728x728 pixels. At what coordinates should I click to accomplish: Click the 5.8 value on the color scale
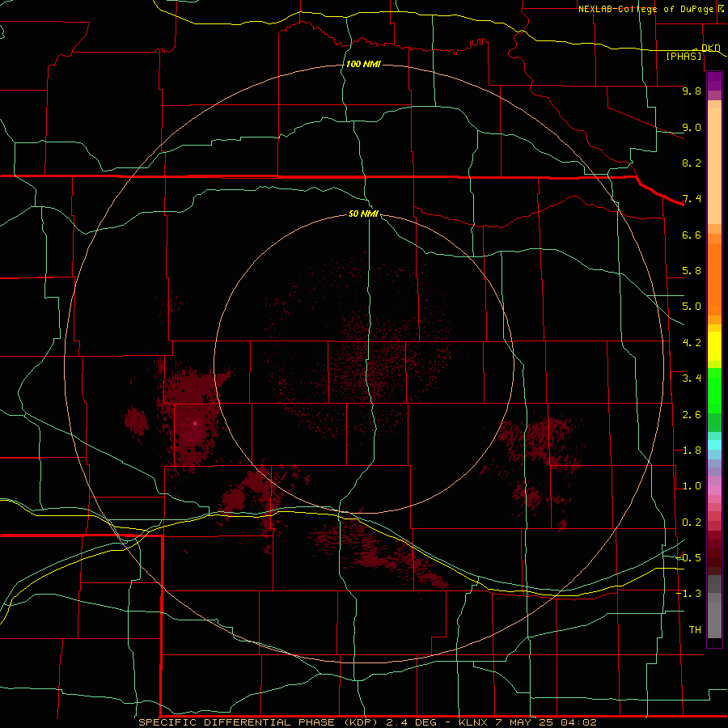coord(692,271)
